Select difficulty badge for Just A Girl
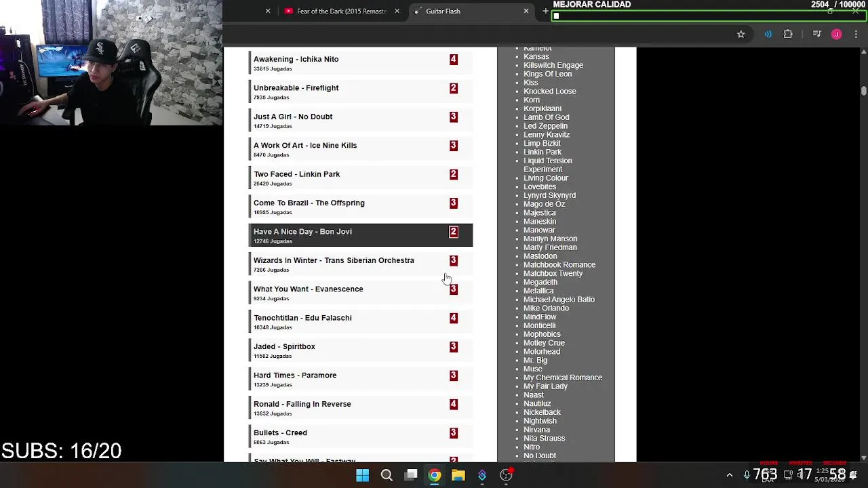Viewport: 868px width, 488px height. pyautogui.click(x=454, y=117)
